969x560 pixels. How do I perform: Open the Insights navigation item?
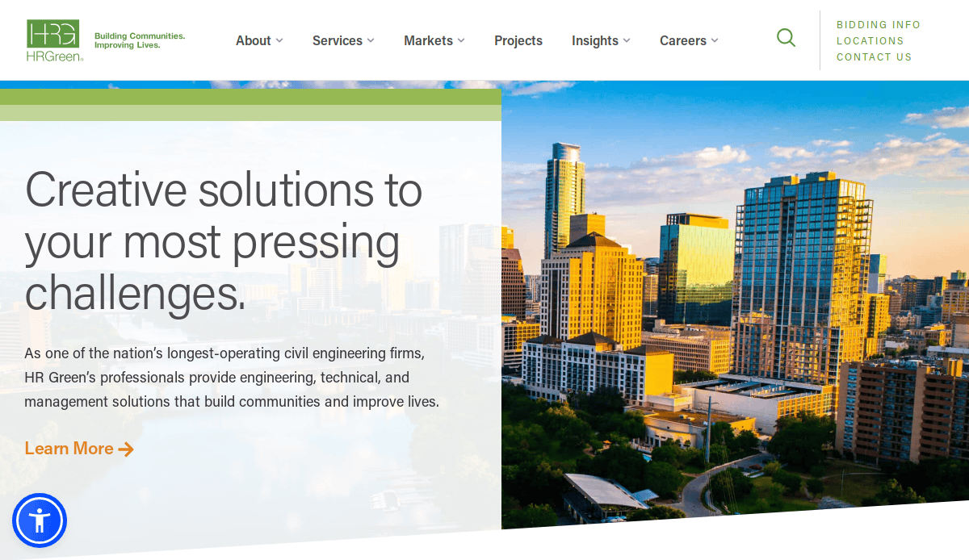tap(594, 40)
